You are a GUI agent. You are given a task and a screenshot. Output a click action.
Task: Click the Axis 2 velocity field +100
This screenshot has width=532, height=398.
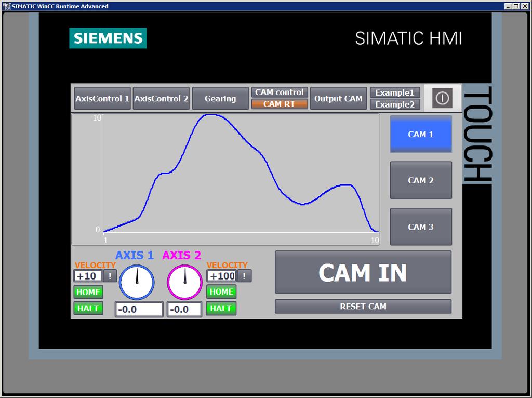[222, 276]
